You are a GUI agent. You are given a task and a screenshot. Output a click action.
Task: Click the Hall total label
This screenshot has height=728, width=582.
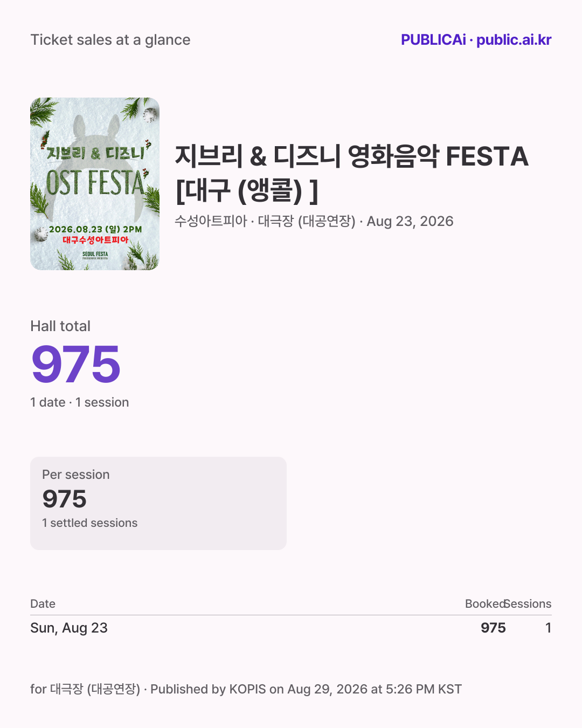click(60, 326)
